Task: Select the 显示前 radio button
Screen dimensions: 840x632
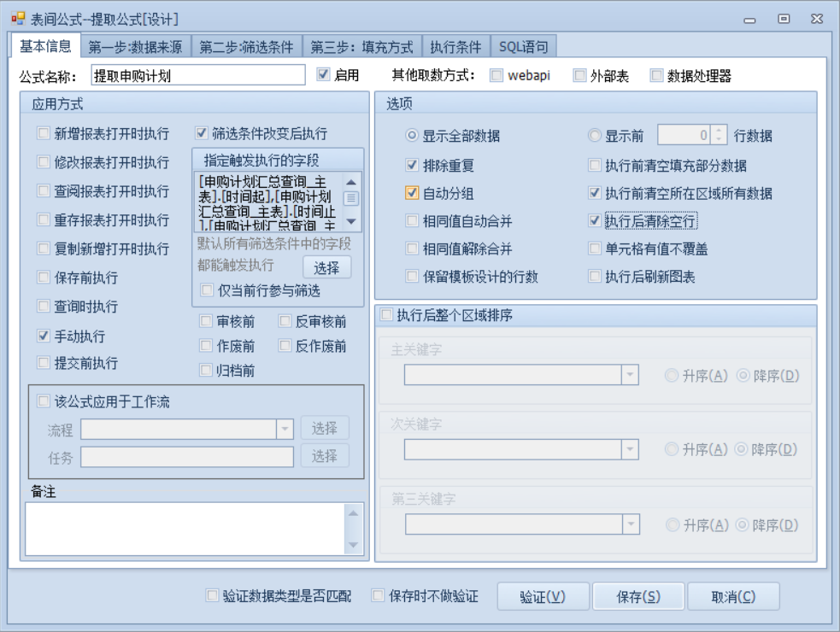Action: pos(595,136)
